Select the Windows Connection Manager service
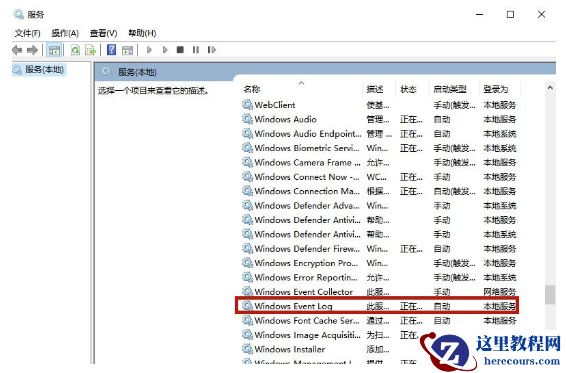 379,191
